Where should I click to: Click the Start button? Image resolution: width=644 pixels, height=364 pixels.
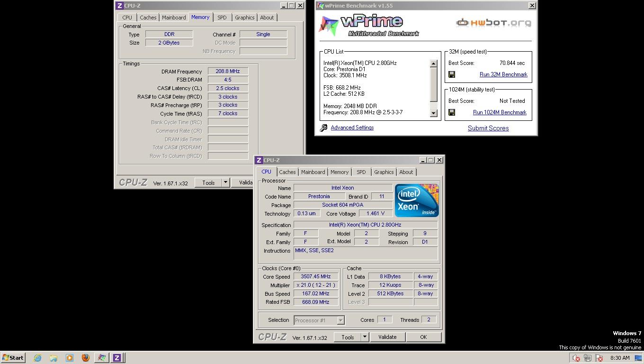(x=13, y=358)
